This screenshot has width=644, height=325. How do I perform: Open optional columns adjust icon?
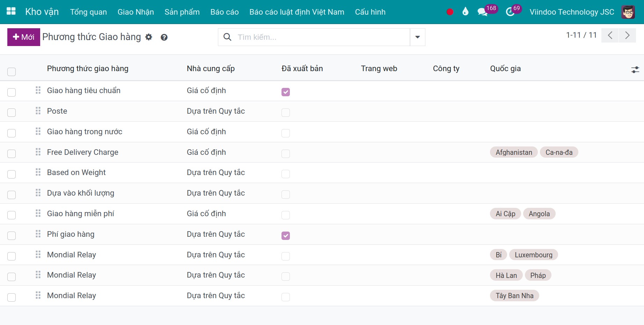click(x=635, y=70)
